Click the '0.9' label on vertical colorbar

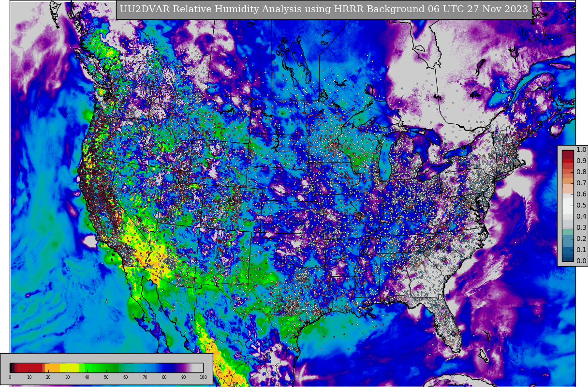[581, 161]
